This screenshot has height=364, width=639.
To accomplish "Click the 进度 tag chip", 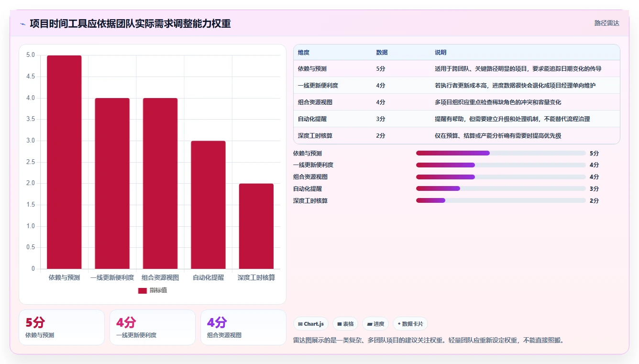I will tap(375, 324).
